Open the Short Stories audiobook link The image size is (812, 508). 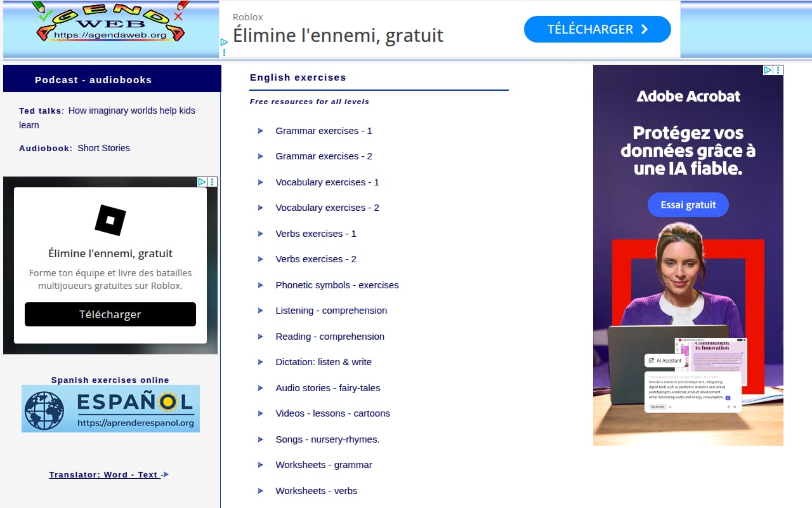pos(103,148)
